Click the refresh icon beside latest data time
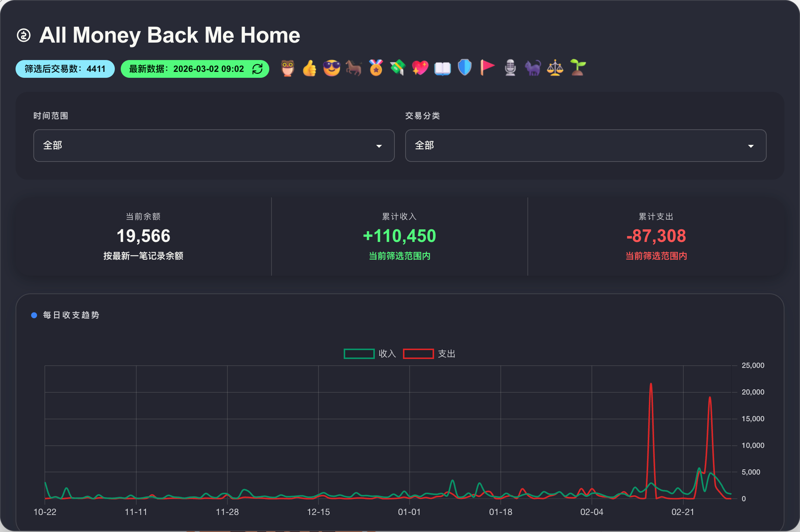The image size is (800, 532). [x=257, y=69]
